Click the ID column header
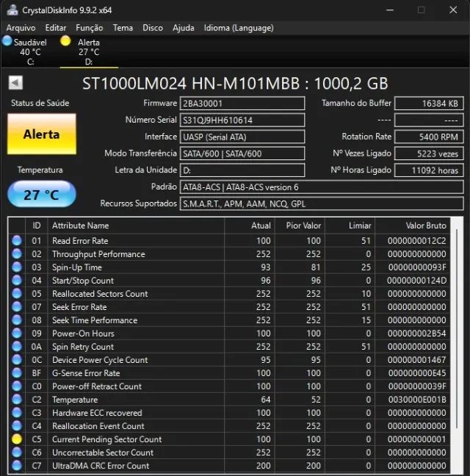This screenshot has width=470, height=476. tap(37, 226)
